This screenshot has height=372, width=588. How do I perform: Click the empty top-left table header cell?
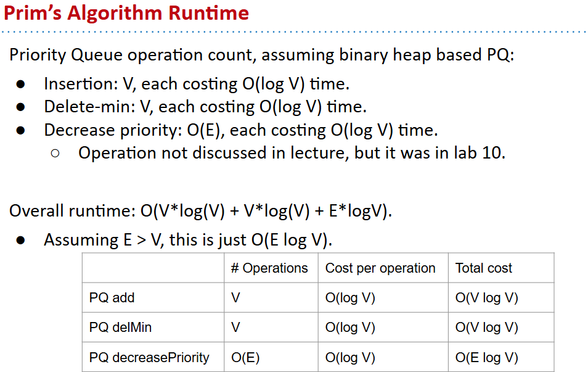(153, 268)
